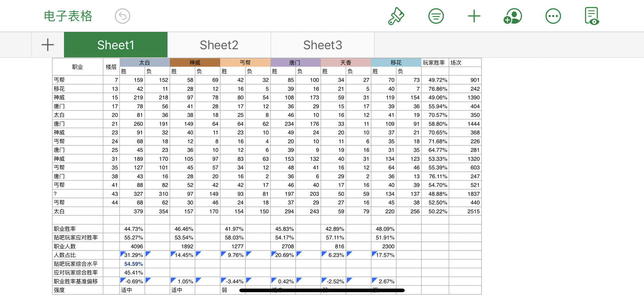Tap the home indicator bar at the bottom
Image resolution: width=644 pixels, height=298 pixels.
coord(322,290)
